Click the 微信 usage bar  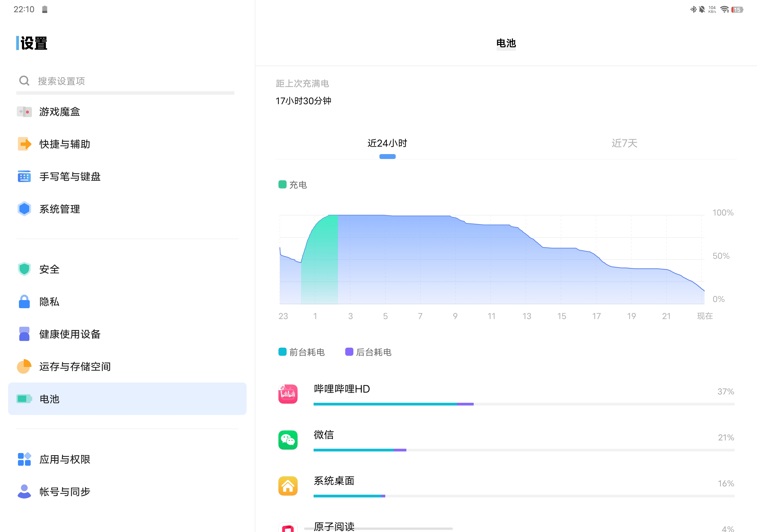(x=524, y=450)
